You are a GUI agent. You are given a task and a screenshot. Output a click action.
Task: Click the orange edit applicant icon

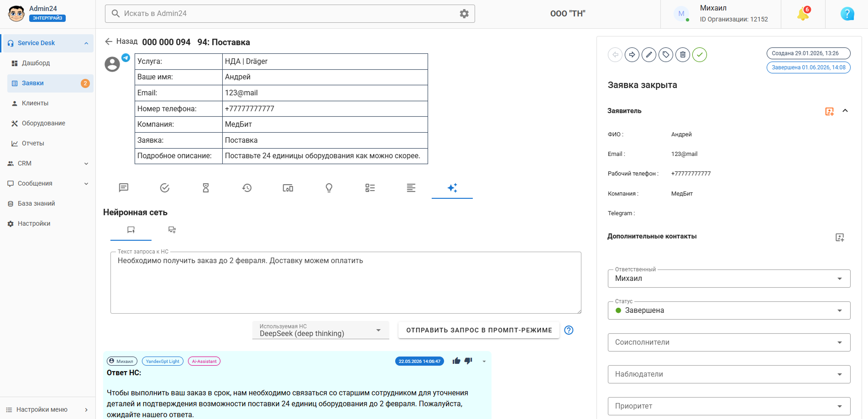point(830,111)
